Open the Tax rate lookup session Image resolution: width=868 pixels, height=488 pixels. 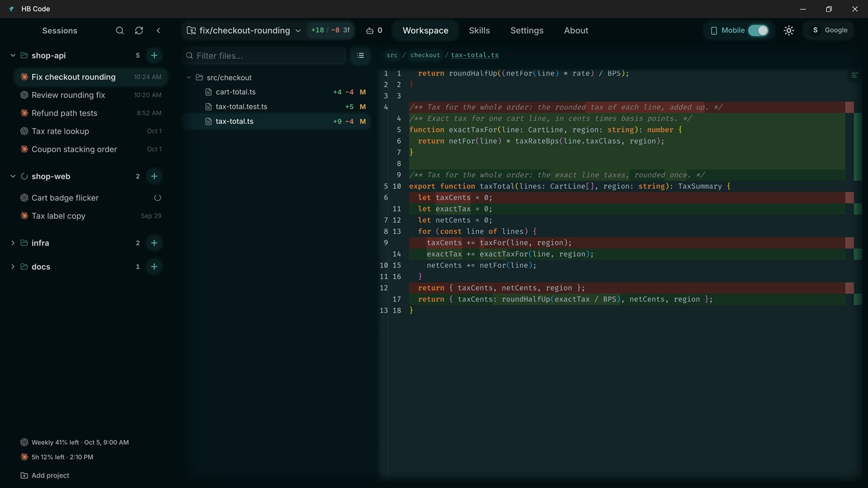click(90, 131)
